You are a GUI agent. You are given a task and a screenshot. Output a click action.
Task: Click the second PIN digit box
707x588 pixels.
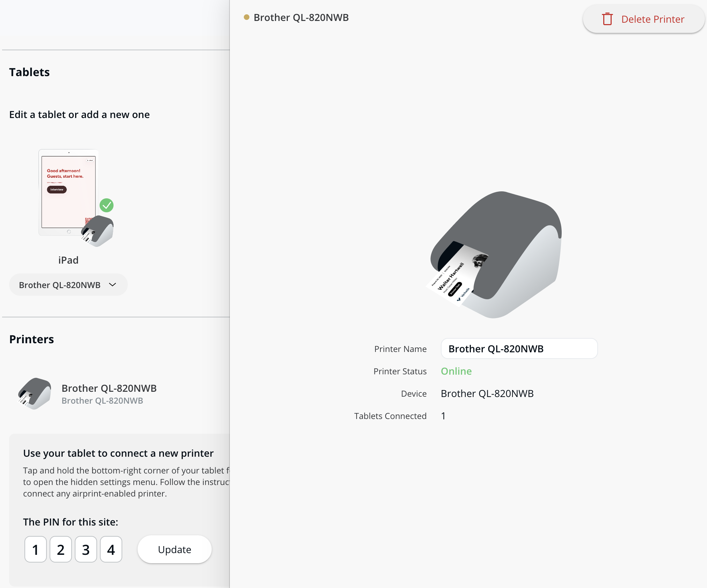61,550
